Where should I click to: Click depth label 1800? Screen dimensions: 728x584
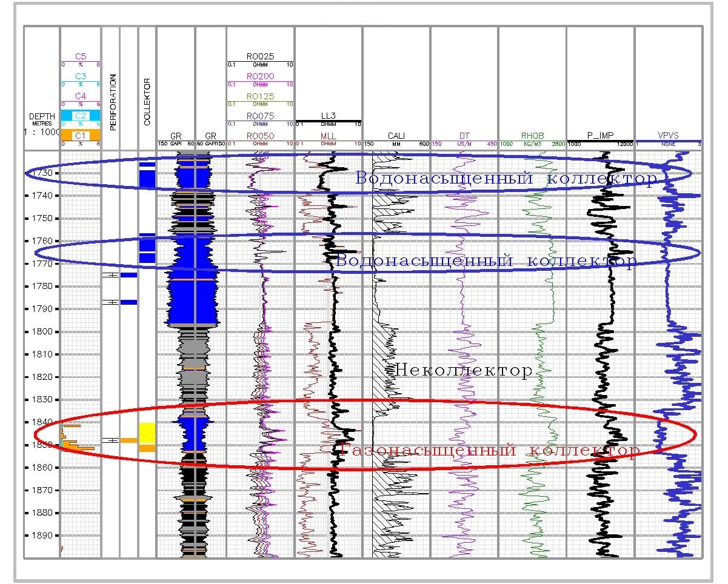[x=42, y=331]
